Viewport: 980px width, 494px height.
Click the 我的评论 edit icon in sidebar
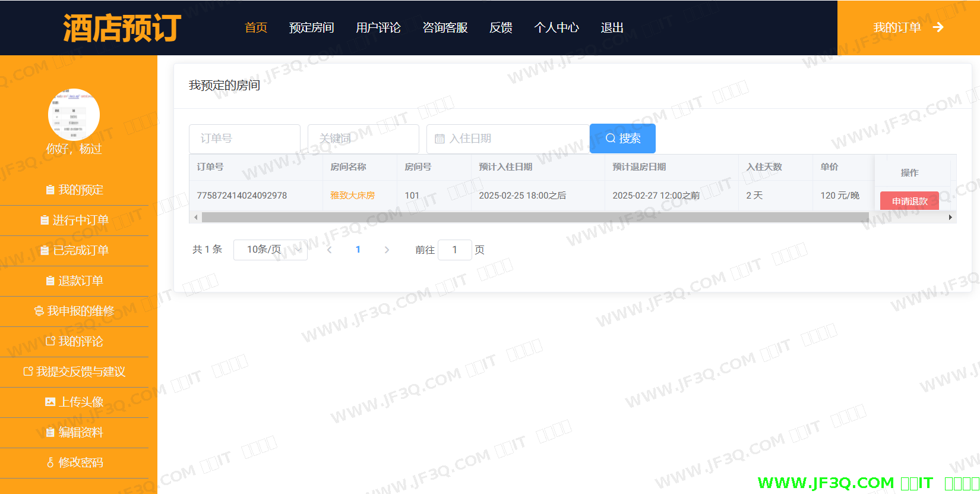point(50,341)
